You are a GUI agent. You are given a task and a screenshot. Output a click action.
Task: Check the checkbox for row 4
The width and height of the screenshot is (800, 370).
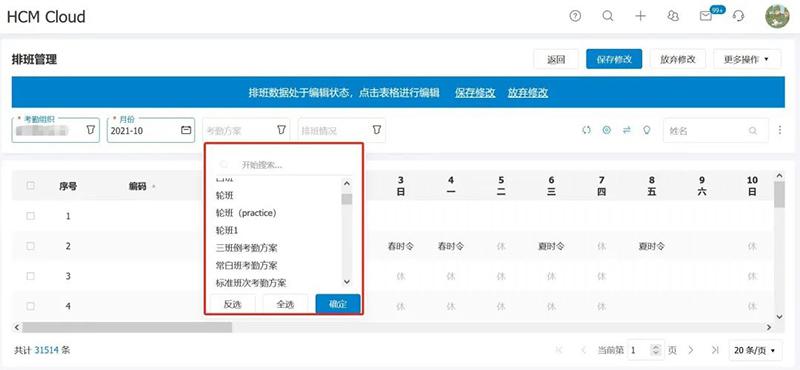pyautogui.click(x=31, y=306)
